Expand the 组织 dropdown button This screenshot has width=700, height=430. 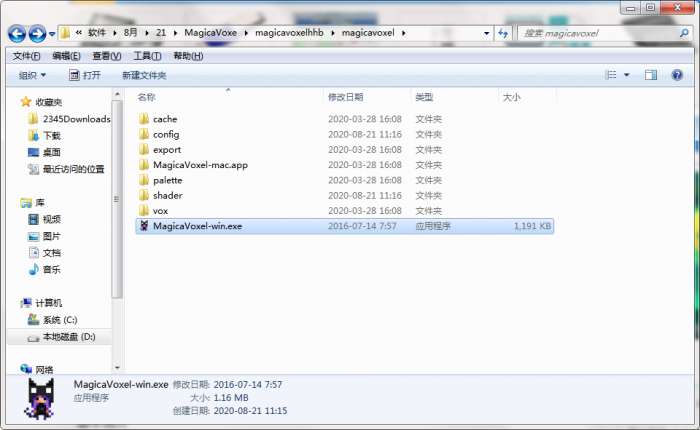coord(32,75)
